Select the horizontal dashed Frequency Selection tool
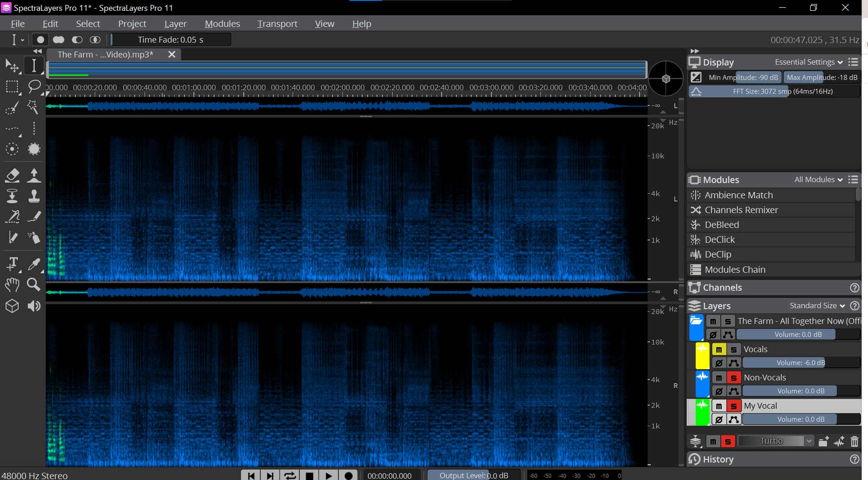Viewport: 868px width, 480px height. pos(12,129)
